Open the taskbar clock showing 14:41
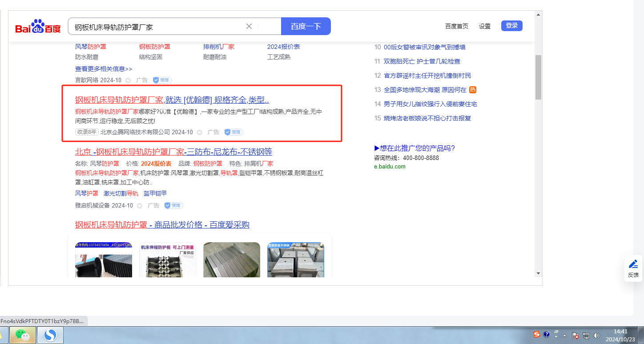The image size is (644, 344). pos(620,335)
